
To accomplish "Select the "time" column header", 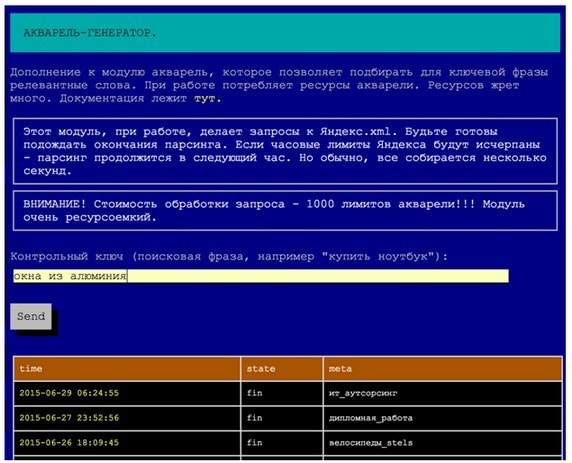I will (127, 369).
